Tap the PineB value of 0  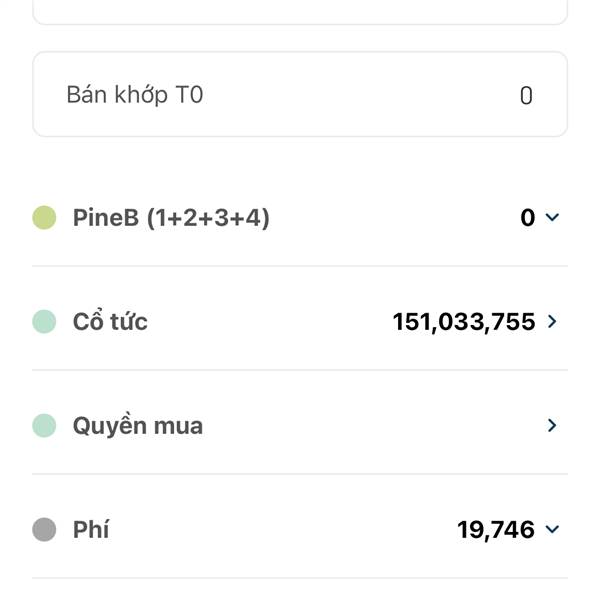point(527,217)
